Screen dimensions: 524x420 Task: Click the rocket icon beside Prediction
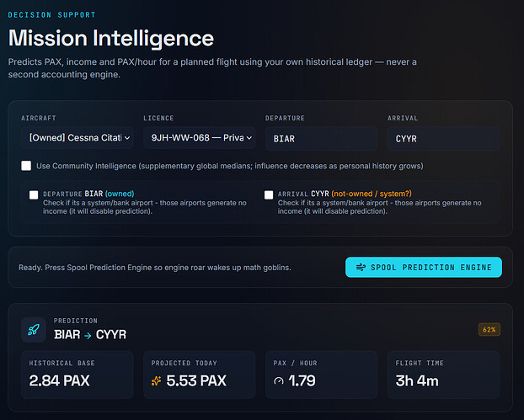[34, 330]
